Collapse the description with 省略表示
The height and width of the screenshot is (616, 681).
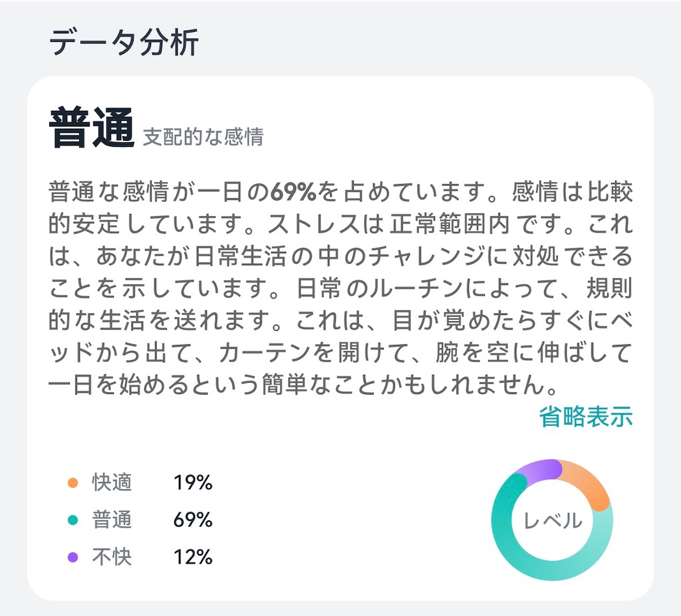tap(585, 417)
